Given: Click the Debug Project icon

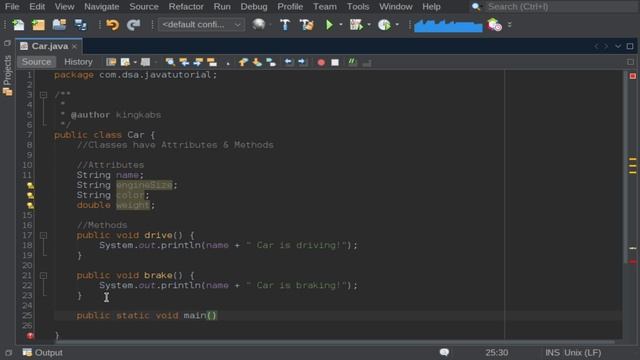Looking at the screenshot, I should coord(356,25).
